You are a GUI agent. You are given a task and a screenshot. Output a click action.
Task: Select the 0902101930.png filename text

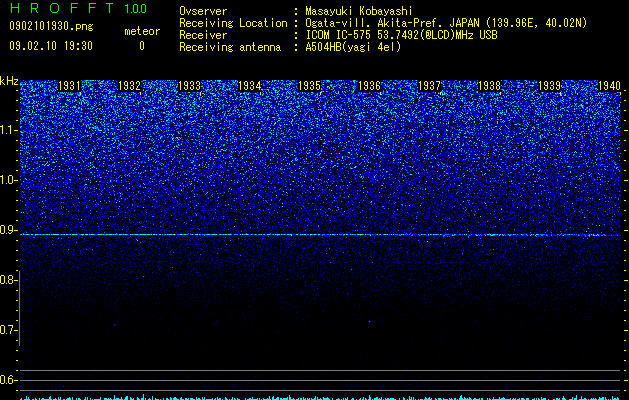(51, 27)
